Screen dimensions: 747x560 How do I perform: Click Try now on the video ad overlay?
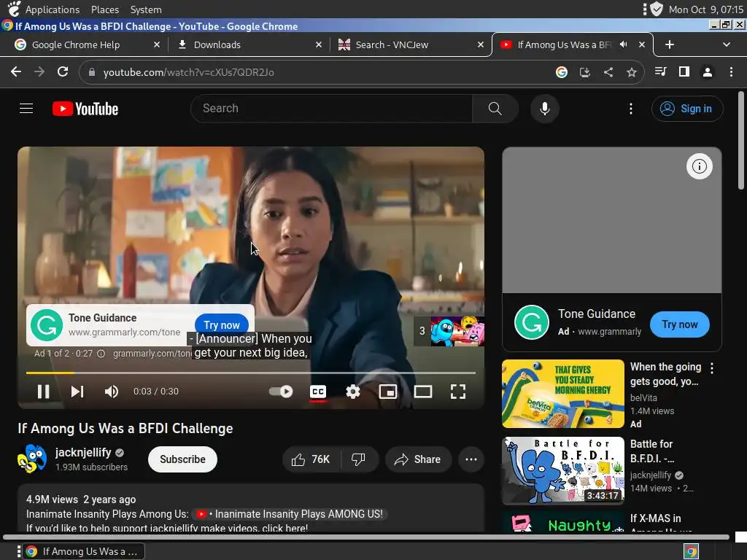[x=222, y=324]
